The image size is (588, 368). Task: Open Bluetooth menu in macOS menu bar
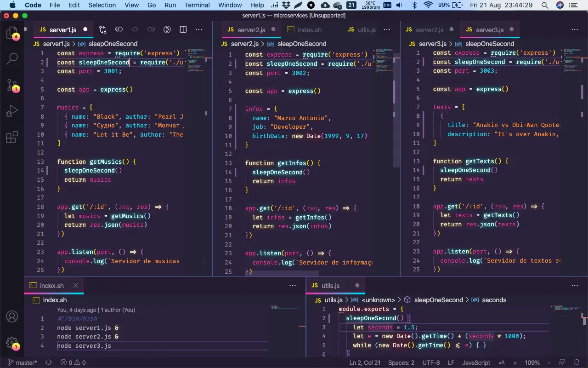point(413,5)
